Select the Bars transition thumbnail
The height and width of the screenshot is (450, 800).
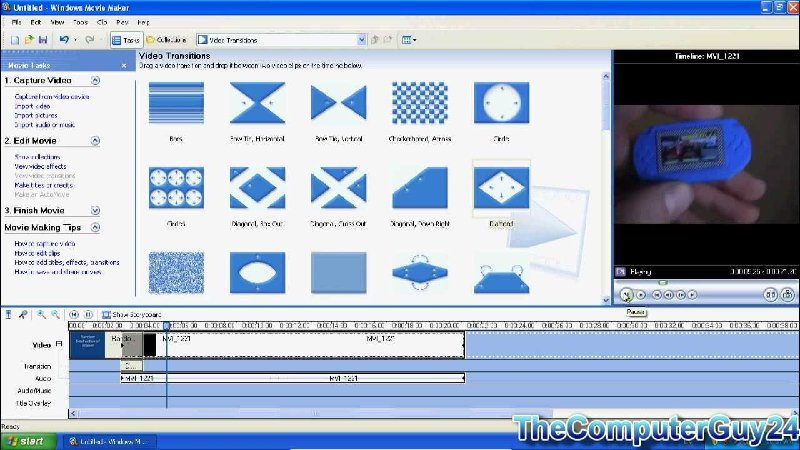pos(176,103)
